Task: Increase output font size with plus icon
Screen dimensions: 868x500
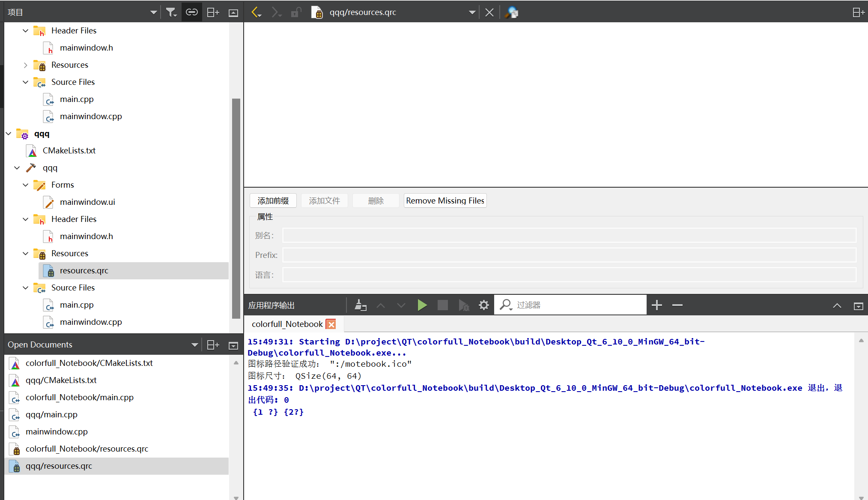Action: tap(656, 305)
